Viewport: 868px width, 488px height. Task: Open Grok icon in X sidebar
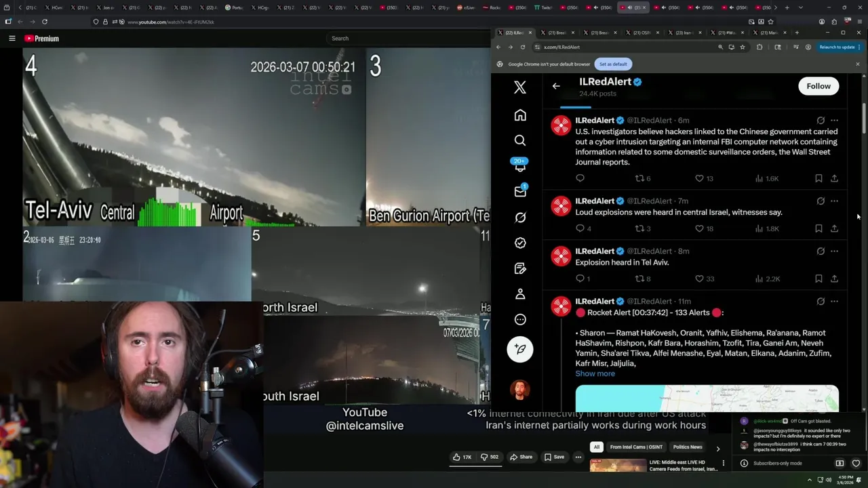pyautogui.click(x=520, y=218)
